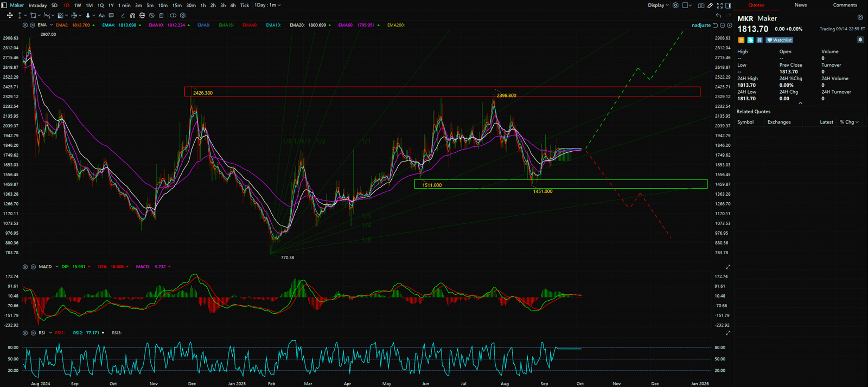Click the camera screenshot icon
The image size is (868, 387).
coord(701,5)
